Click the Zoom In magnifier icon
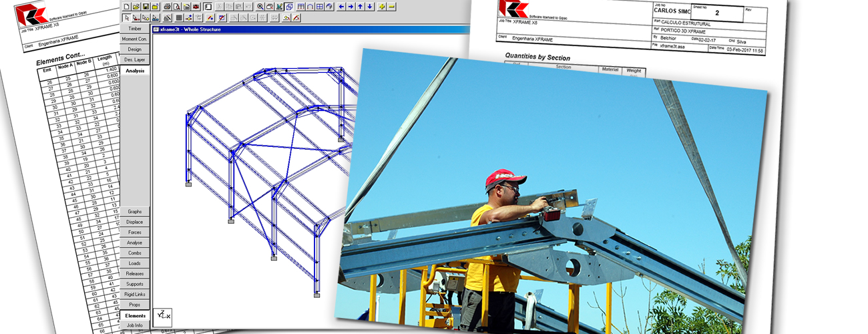This screenshot has height=334, width=868. coord(260,7)
